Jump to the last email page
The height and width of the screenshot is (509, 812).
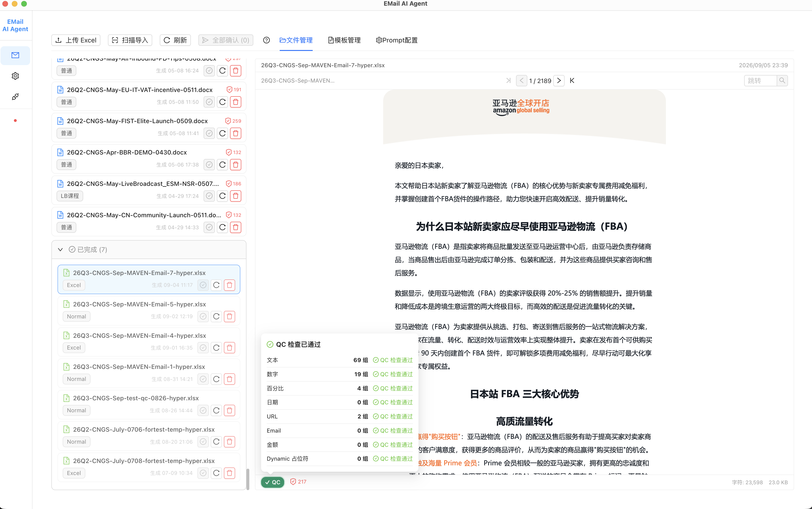(x=572, y=81)
